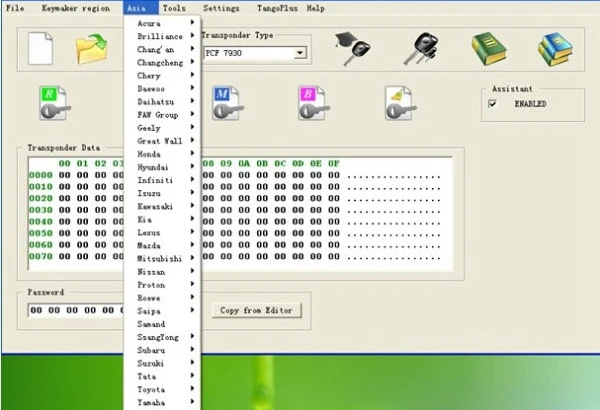This screenshot has width=600, height=410.
Task: Expand the Lexus submenu
Action: (x=162, y=232)
